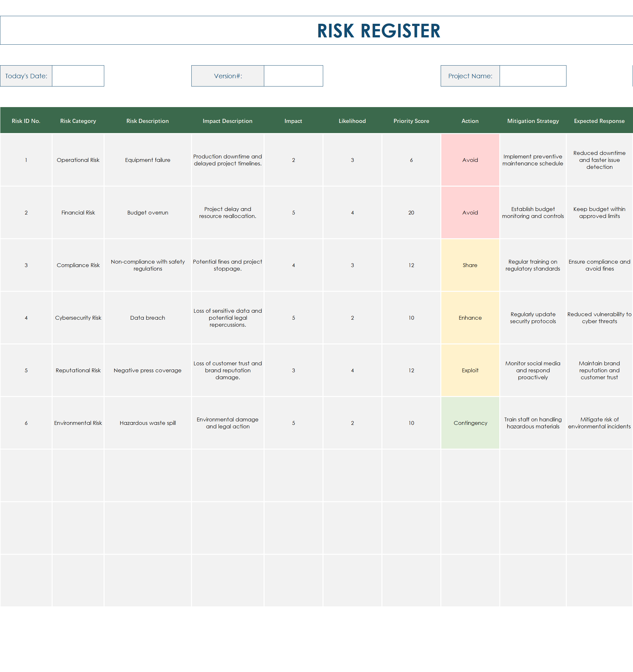Select Establish budget monitoring and controls cell
633x672 pixels.
click(533, 213)
